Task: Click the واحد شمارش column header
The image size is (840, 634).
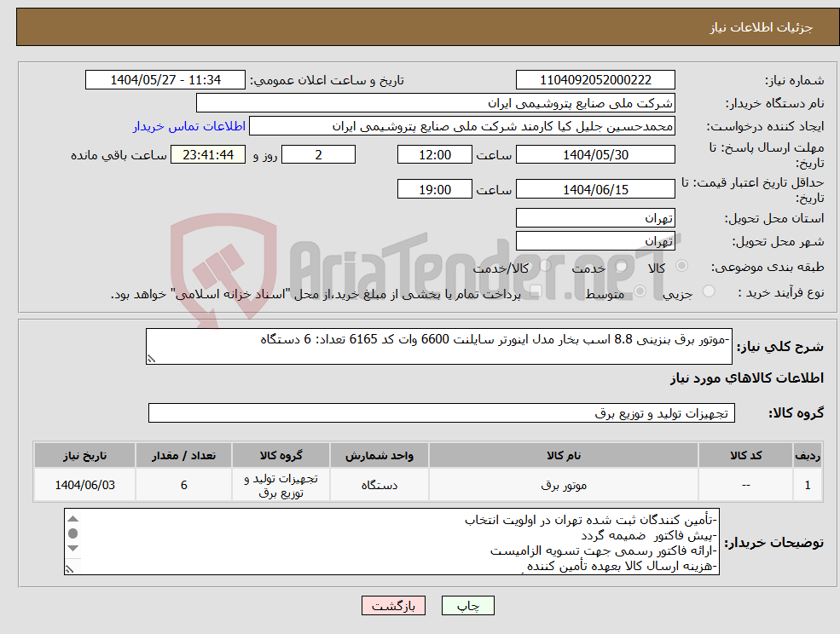Action: [379, 455]
